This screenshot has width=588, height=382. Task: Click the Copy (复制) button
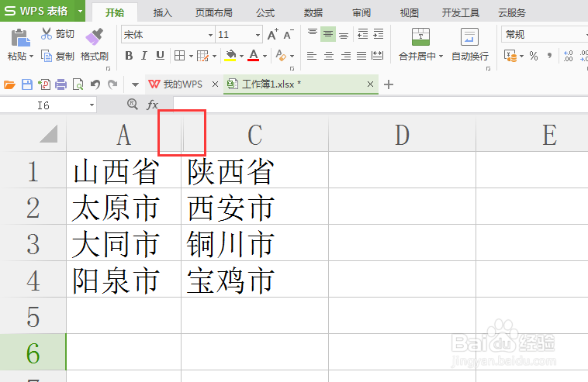click(x=57, y=56)
